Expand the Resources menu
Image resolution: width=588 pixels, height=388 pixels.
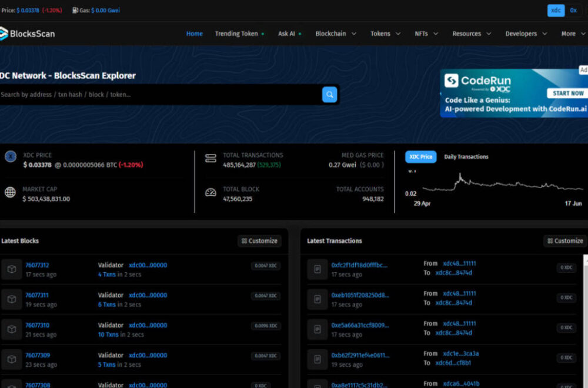472,34
